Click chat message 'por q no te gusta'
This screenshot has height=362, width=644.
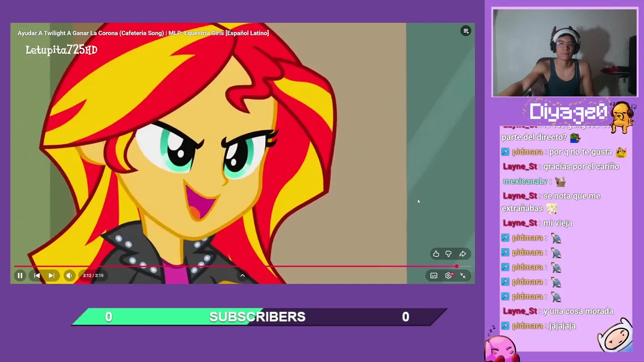click(581, 152)
